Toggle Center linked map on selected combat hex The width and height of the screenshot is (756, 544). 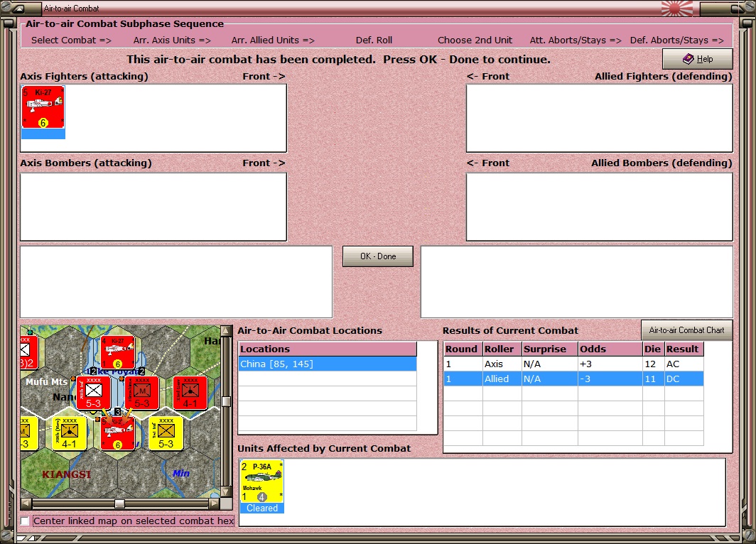[25, 521]
